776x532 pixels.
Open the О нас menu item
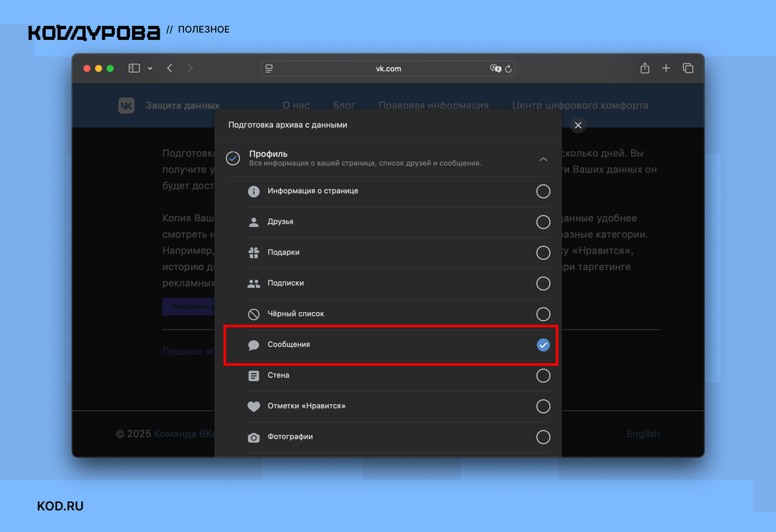pyautogui.click(x=296, y=105)
